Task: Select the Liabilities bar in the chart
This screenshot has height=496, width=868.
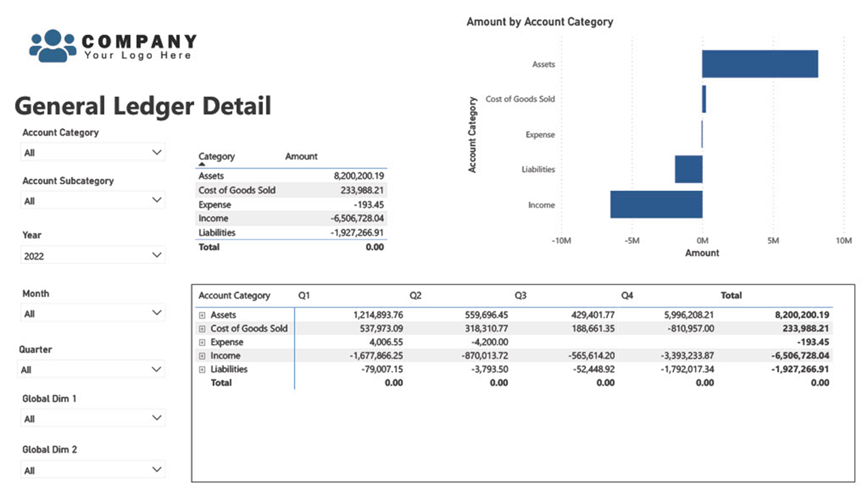Action: 688,170
